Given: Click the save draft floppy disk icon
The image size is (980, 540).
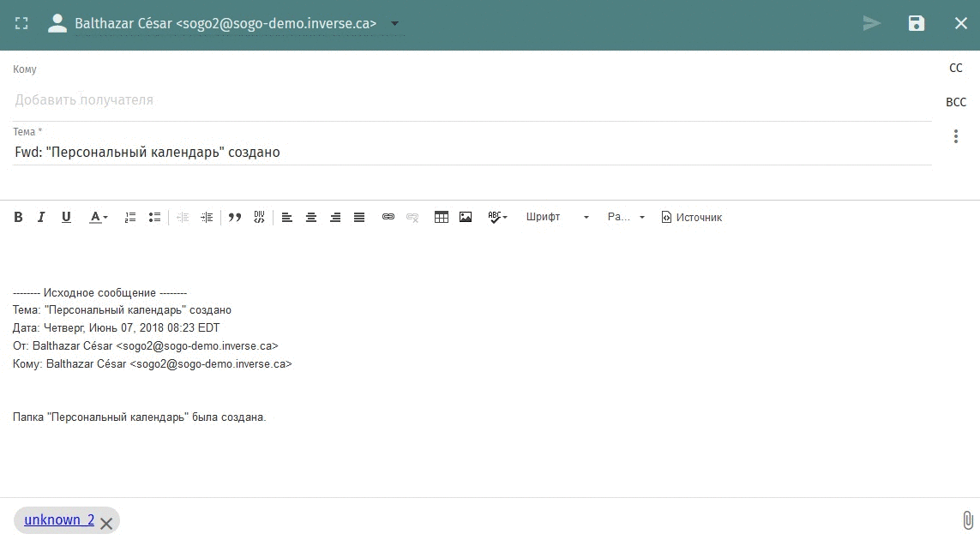Looking at the screenshot, I should pos(917,23).
